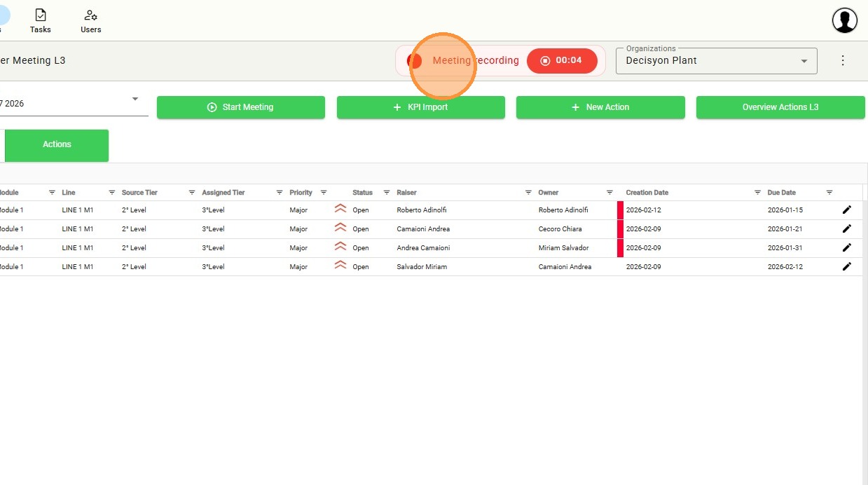Stop the meeting recording timer

(562, 61)
